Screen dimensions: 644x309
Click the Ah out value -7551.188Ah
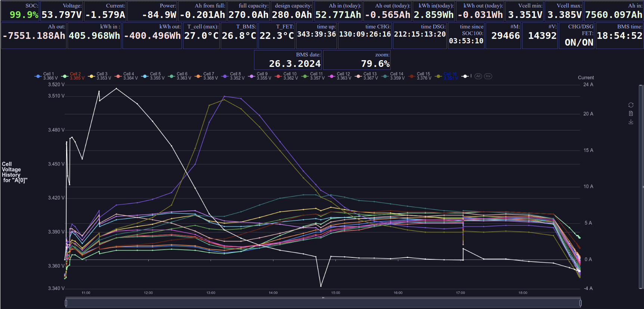click(x=34, y=35)
